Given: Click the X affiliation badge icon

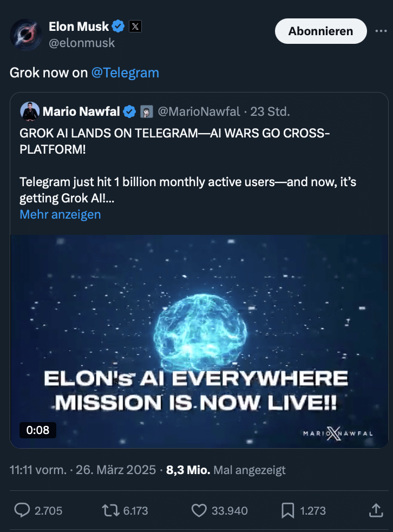Looking at the screenshot, I should click(x=135, y=26).
